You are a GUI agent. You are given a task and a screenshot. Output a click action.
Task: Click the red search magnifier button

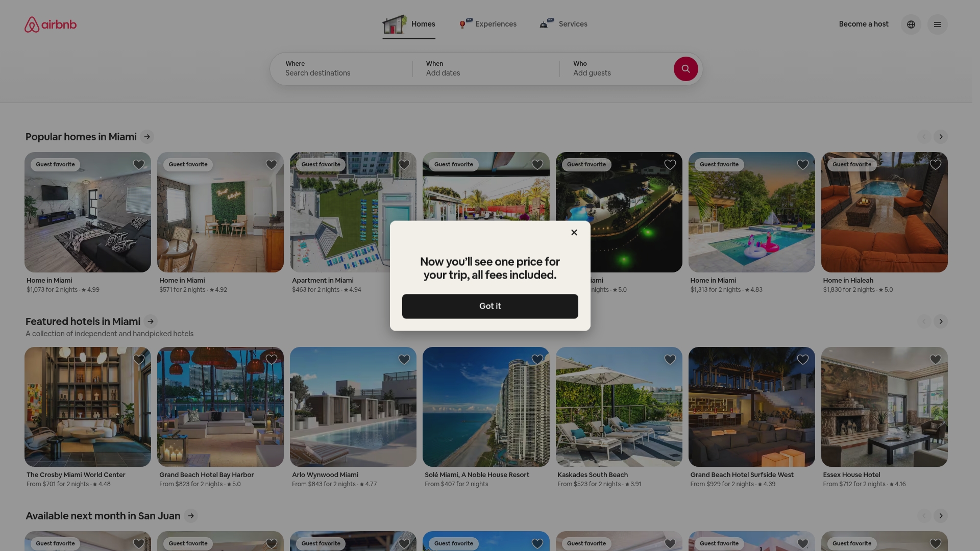click(x=685, y=69)
